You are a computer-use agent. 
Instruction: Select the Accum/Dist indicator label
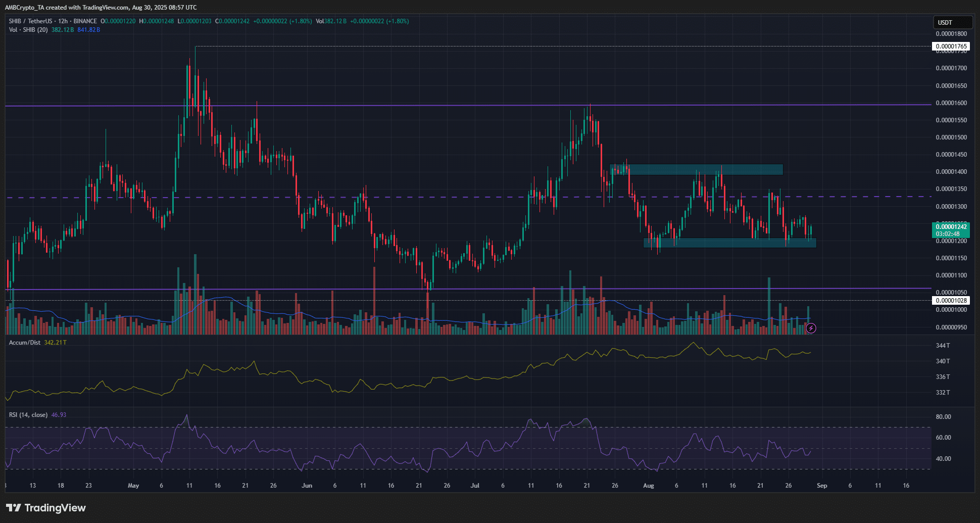tap(25, 343)
